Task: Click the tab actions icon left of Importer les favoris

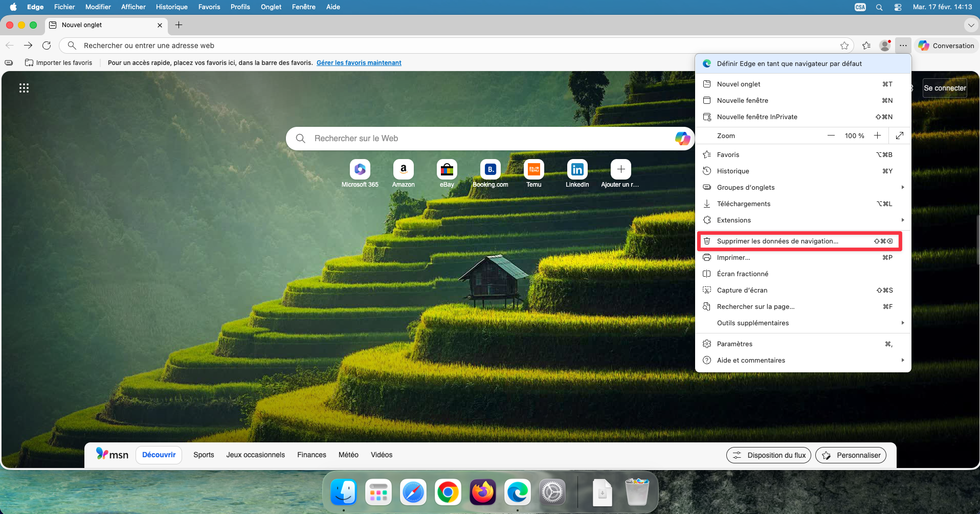Action: tap(9, 63)
